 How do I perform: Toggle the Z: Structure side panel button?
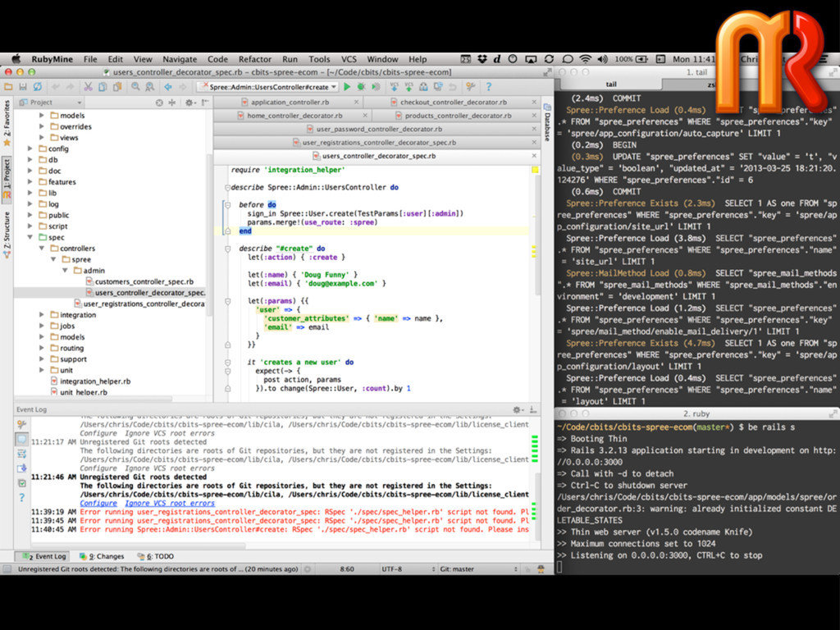click(x=7, y=235)
